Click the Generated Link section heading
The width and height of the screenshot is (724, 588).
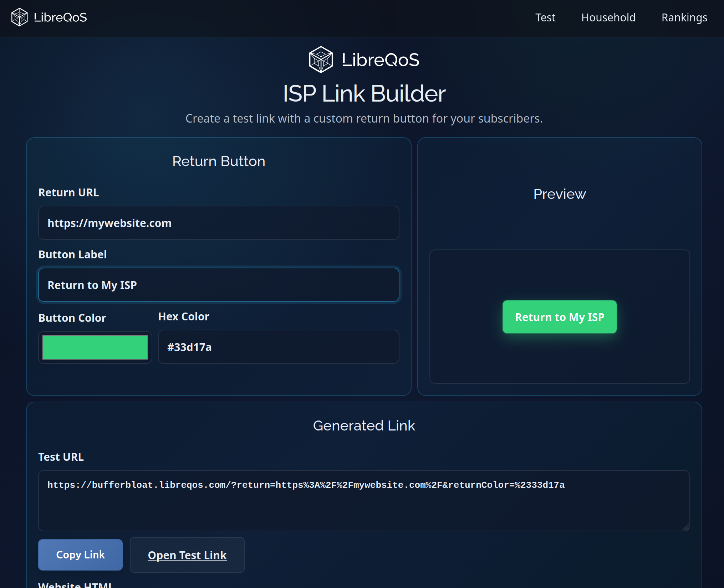(364, 426)
